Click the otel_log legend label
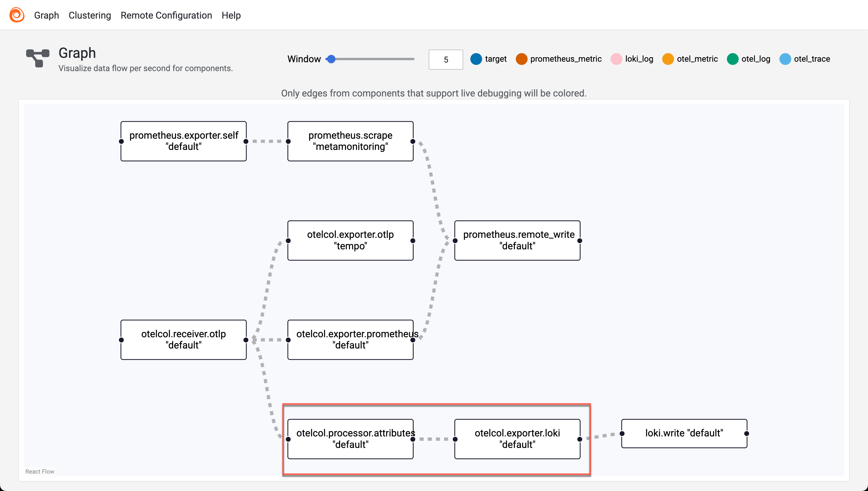Viewport: 868px width, 491px height. [756, 59]
